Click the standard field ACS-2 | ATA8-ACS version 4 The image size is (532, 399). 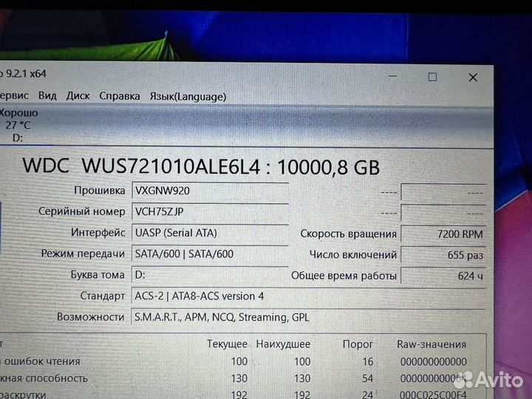[x=309, y=296]
